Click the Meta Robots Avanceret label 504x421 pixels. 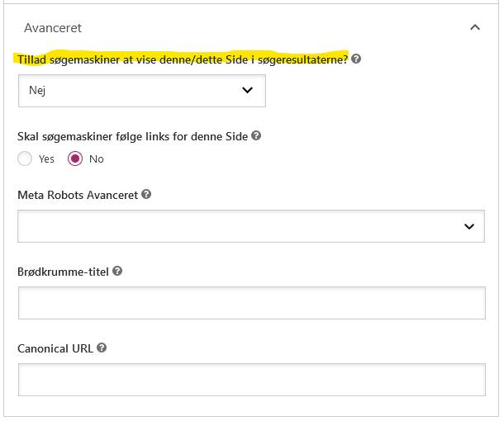[x=78, y=195]
